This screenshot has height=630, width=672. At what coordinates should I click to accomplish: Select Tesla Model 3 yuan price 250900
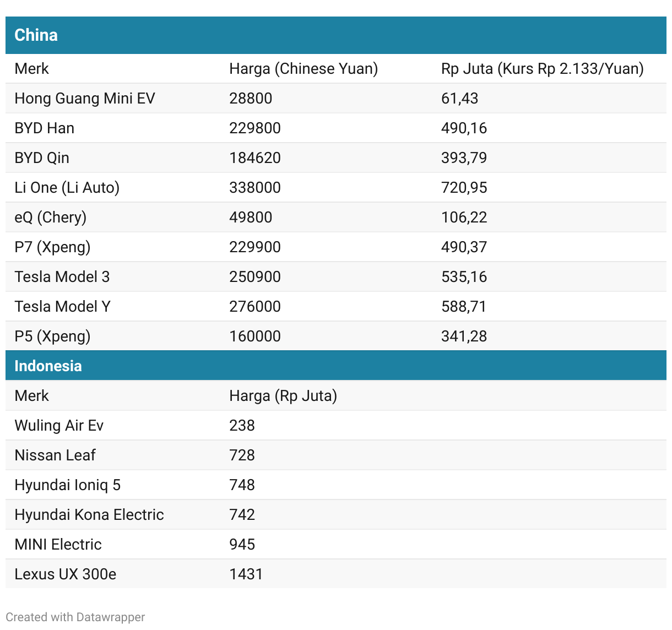(255, 277)
